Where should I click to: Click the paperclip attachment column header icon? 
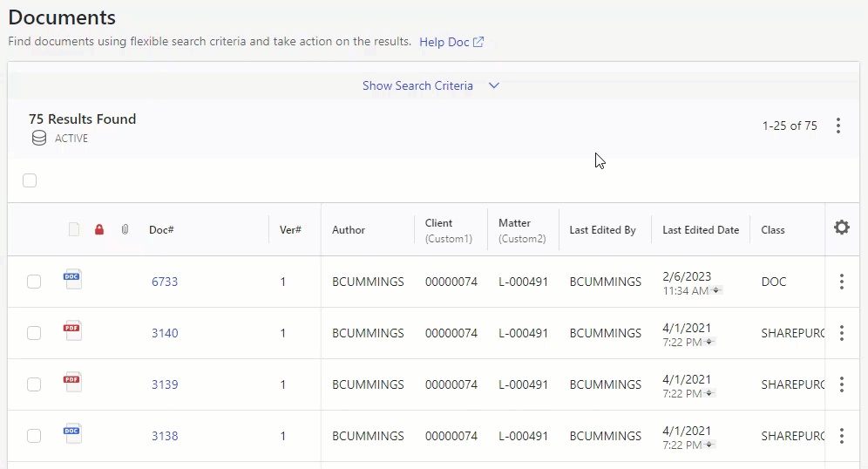pyautogui.click(x=125, y=230)
